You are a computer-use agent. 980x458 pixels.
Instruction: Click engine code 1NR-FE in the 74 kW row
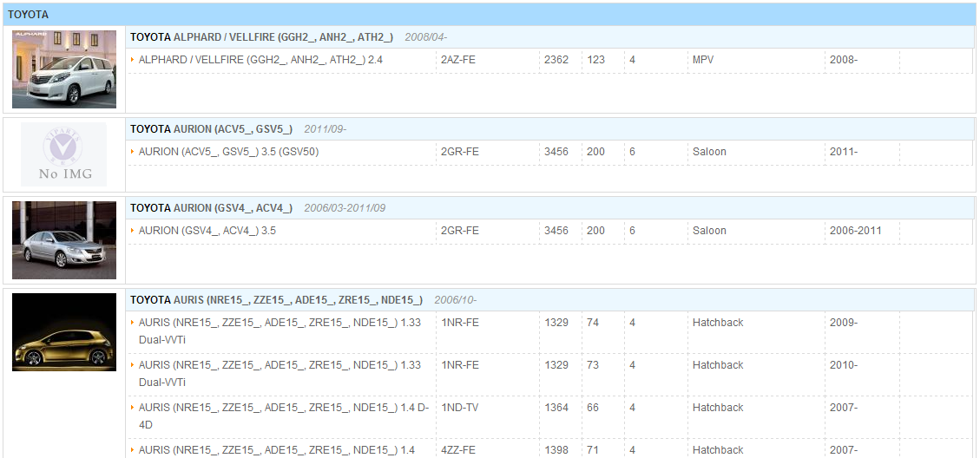460,323
